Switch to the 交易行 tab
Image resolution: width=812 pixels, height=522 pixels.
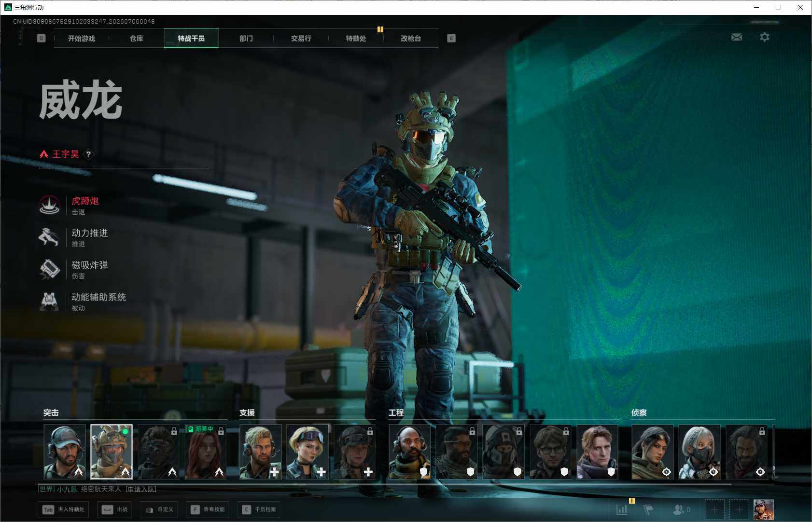coord(301,38)
